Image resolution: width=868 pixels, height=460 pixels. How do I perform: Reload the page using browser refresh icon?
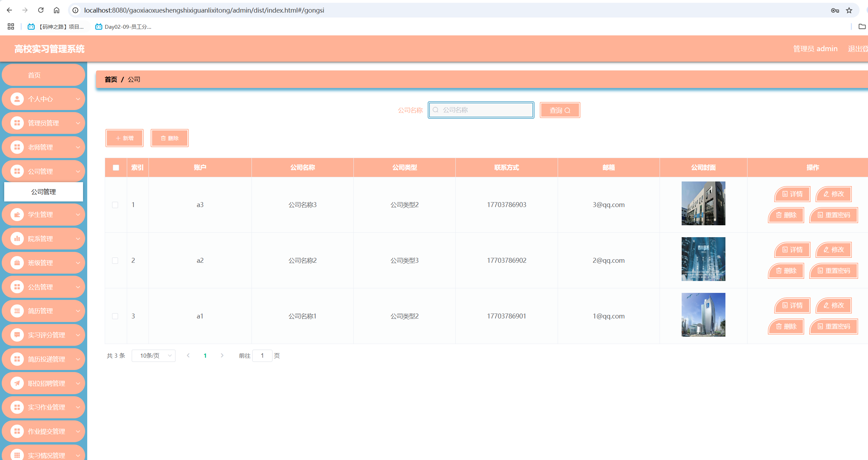click(x=41, y=10)
